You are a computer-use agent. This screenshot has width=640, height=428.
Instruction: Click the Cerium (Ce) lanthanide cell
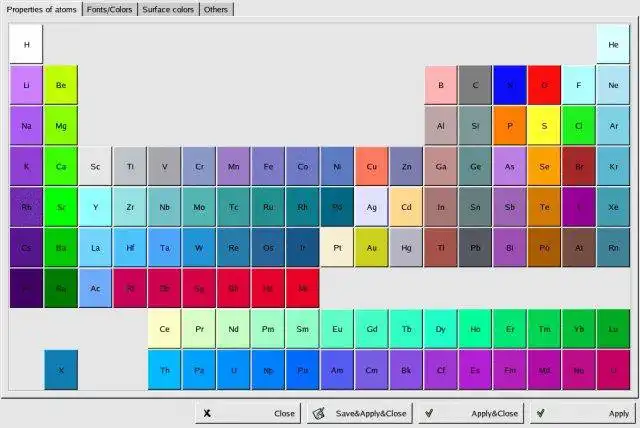pyautogui.click(x=164, y=329)
